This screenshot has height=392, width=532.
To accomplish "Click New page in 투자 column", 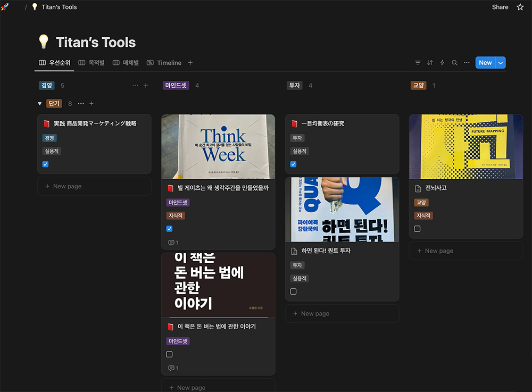I will (x=342, y=314).
